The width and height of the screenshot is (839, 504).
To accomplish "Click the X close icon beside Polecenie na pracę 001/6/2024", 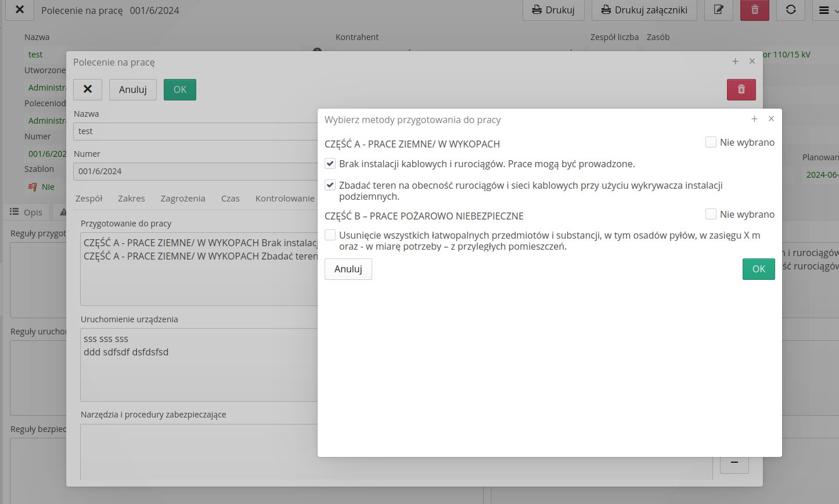I will pyautogui.click(x=19, y=10).
